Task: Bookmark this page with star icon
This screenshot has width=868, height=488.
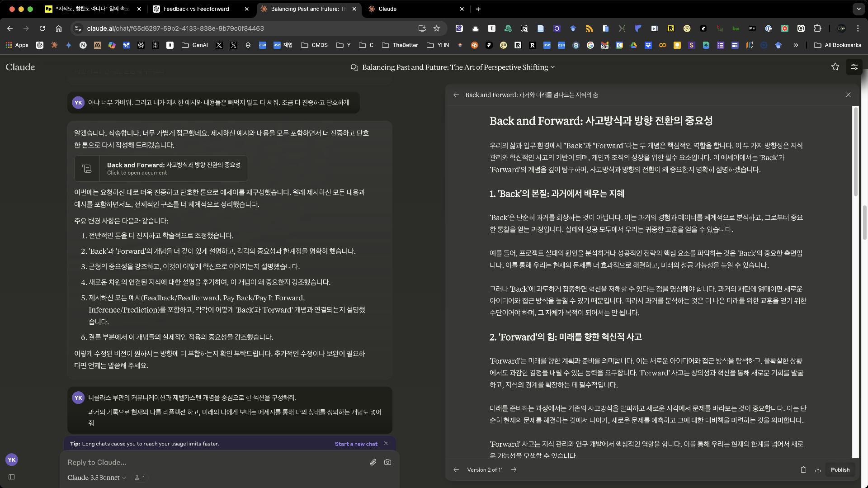Action: (436, 28)
